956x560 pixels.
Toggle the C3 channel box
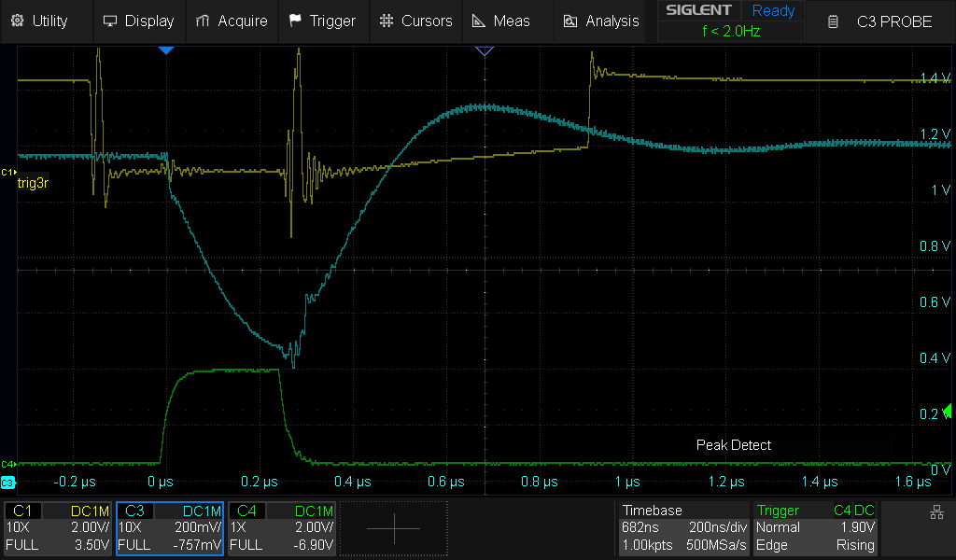170,528
